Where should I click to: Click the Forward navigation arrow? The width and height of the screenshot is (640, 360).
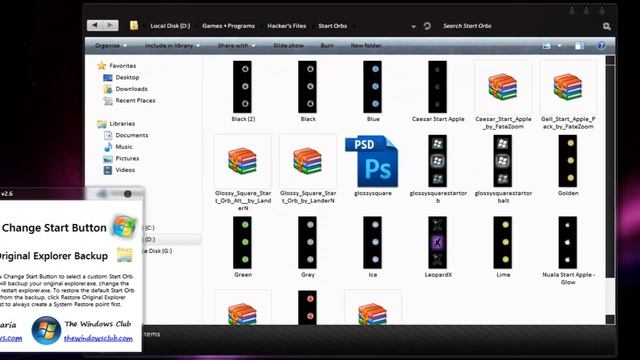(x=111, y=25)
